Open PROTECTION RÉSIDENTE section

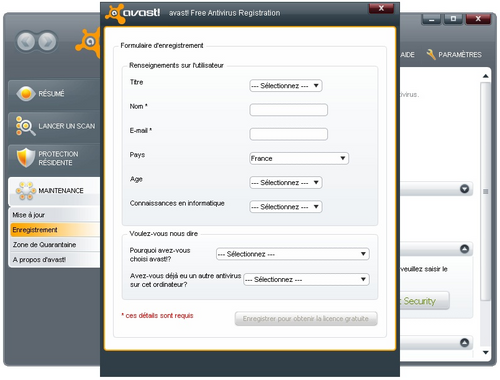(54, 158)
